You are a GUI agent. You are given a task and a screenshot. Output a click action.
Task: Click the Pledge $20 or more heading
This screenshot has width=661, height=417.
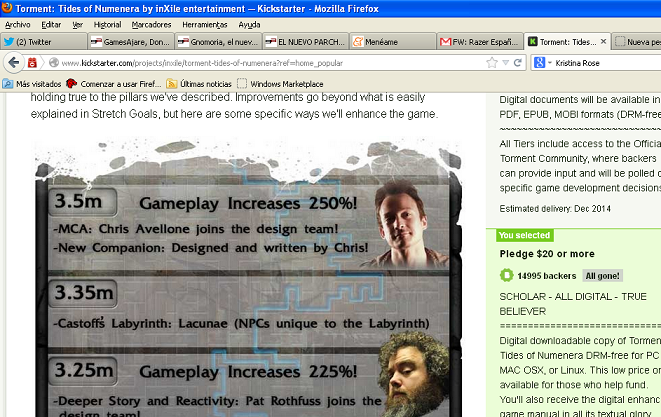click(547, 254)
